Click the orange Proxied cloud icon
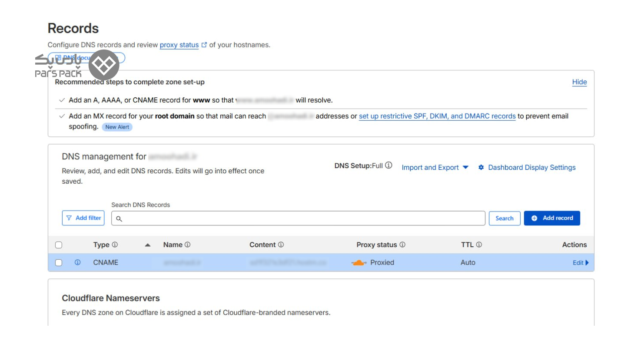This screenshot has width=644, height=347. pyautogui.click(x=359, y=263)
